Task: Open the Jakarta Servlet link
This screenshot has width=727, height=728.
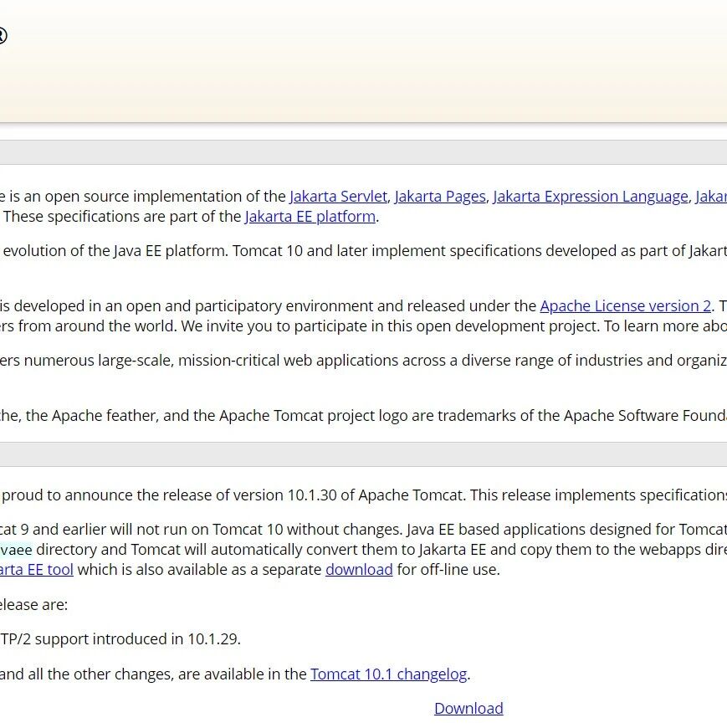Action: [339, 197]
